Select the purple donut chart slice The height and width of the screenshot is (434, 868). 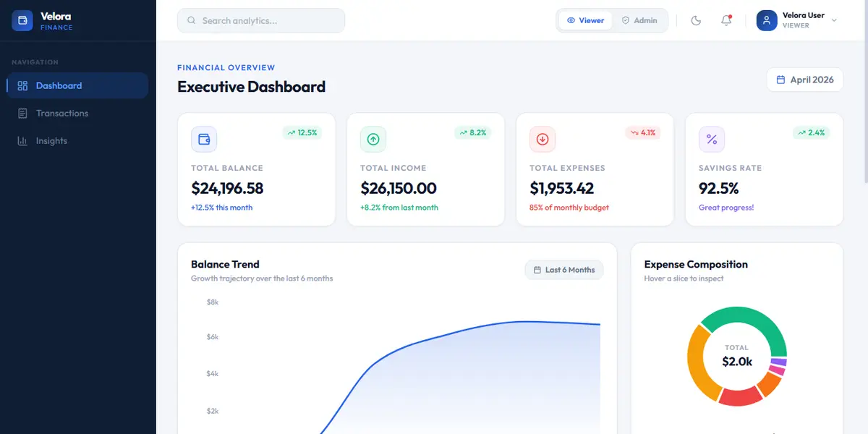[779, 362]
